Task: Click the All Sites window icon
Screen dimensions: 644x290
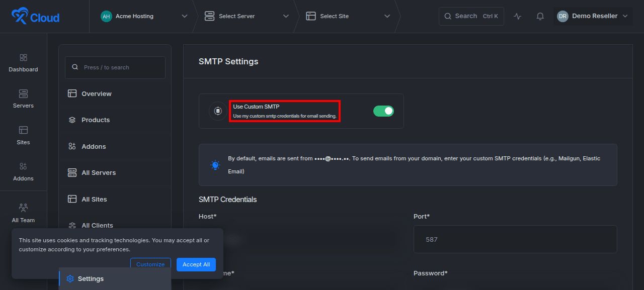Action: click(72, 199)
